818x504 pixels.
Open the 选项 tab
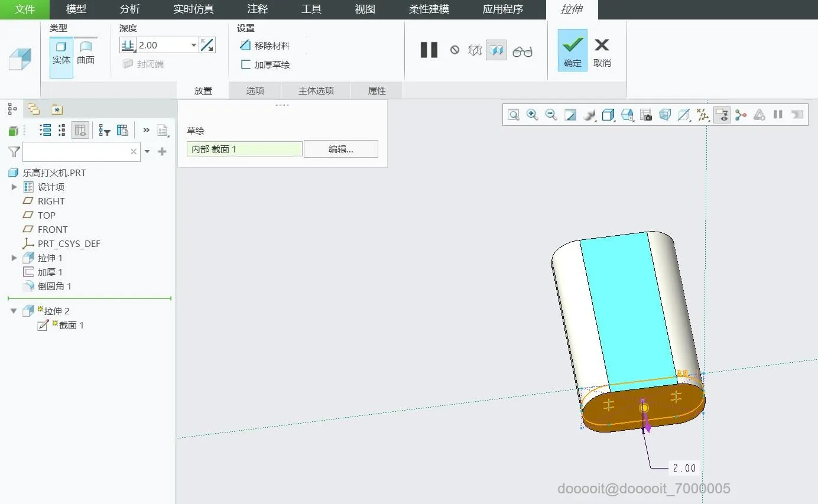pyautogui.click(x=255, y=90)
